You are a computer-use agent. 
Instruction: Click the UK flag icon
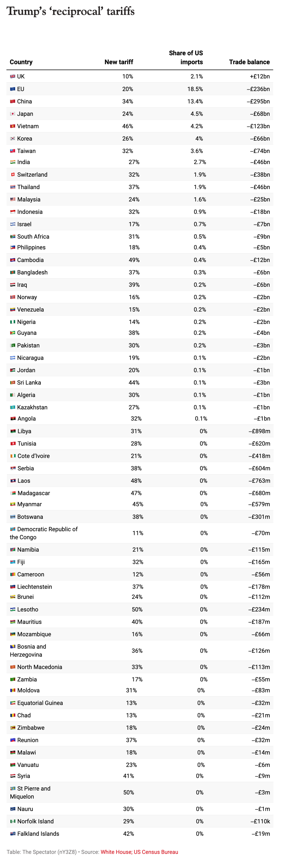[12, 76]
